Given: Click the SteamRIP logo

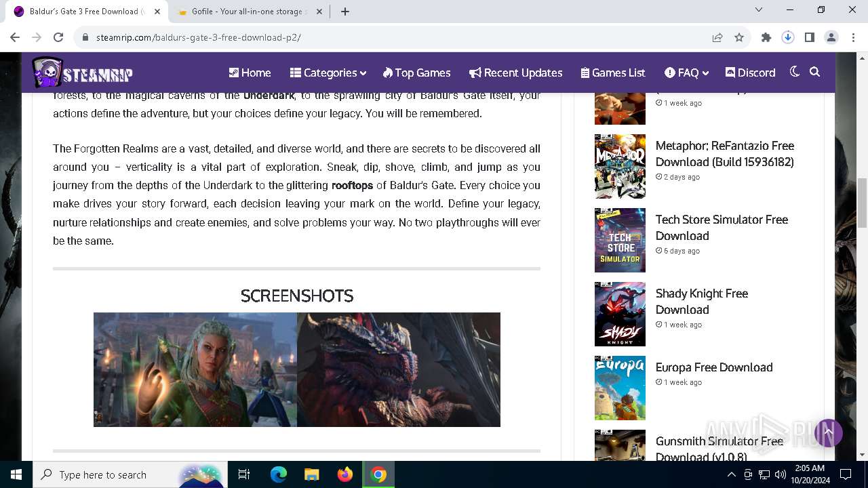Looking at the screenshot, I should (x=82, y=73).
